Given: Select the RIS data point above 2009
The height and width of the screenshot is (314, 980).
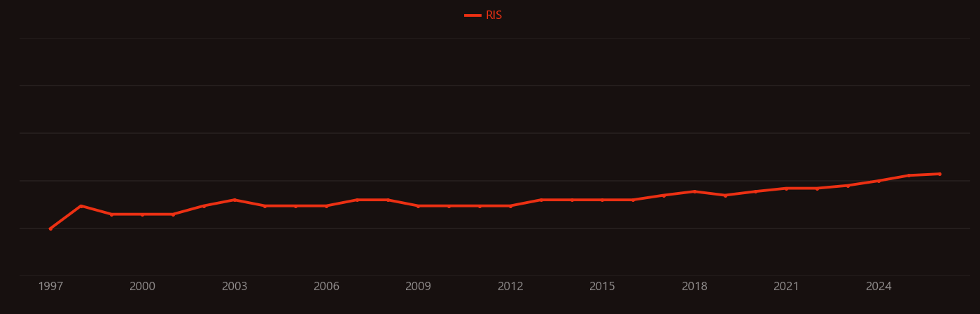Looking at the screenshot, I should point(419,206).
